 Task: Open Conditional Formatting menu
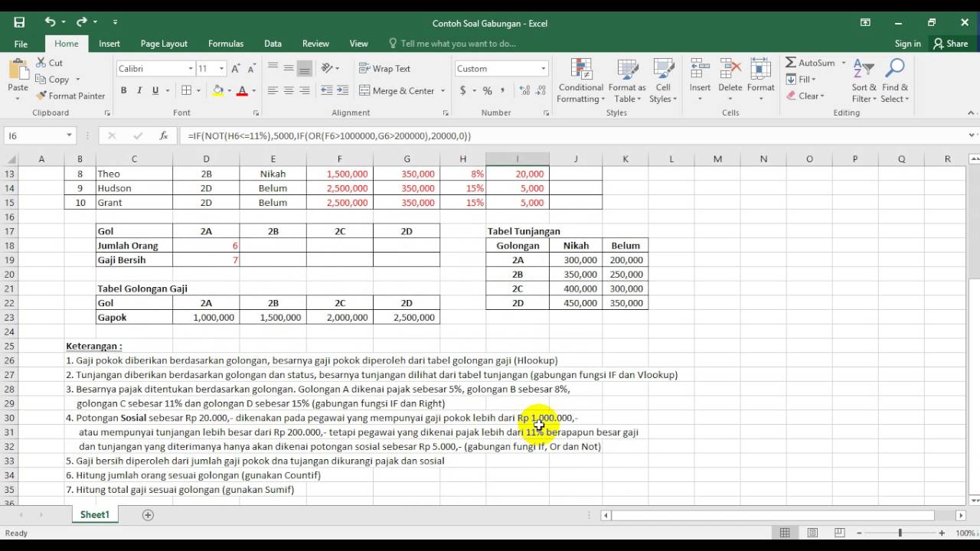(x=580, y=81)
